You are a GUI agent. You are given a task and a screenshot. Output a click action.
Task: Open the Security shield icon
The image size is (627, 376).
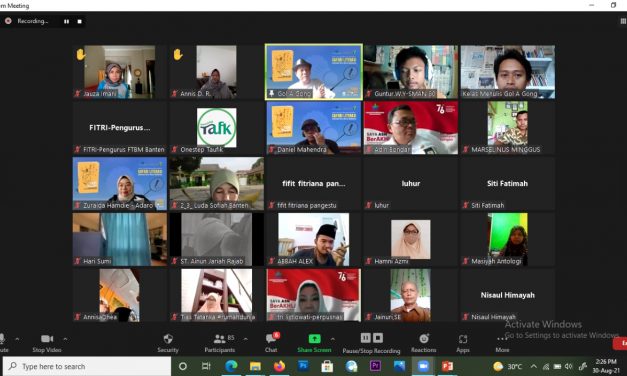(168, 339)
